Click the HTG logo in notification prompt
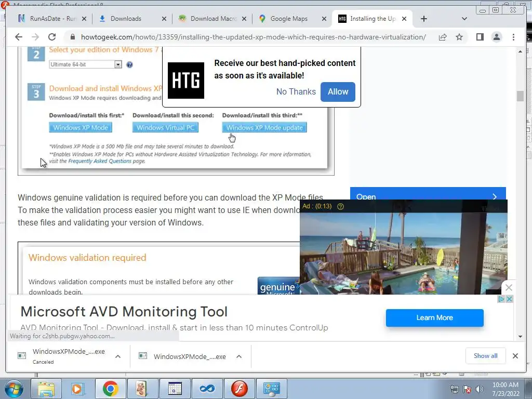The height and width of the screenshot is (399, 532). (x=186, y=81)
